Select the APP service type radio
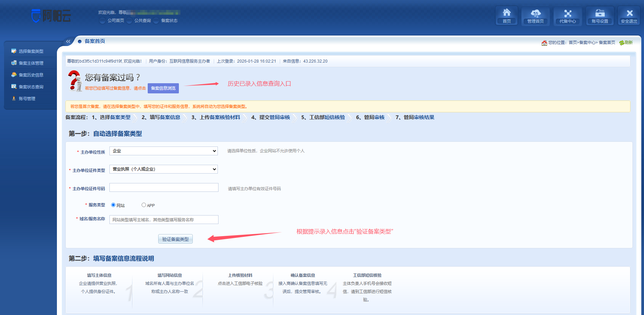 pyautogui.click(x=144, y=205)
